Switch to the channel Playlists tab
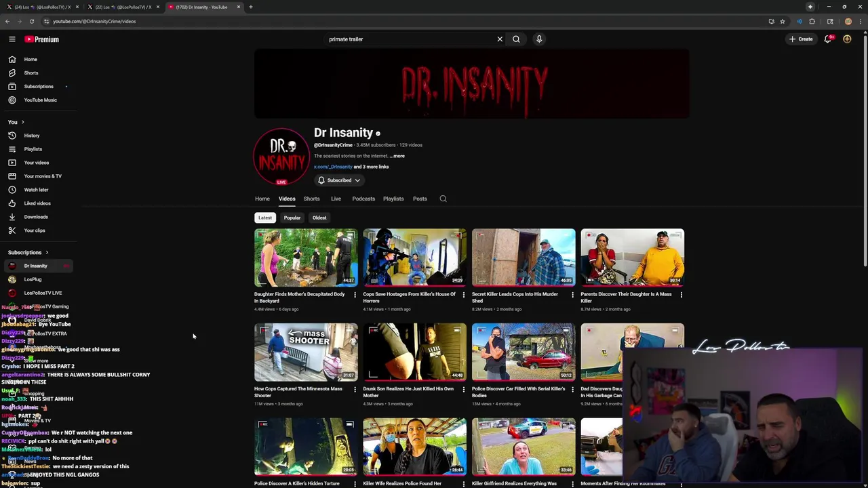Image resolution: width=868 pixels, height=488 pixels. 393,199
